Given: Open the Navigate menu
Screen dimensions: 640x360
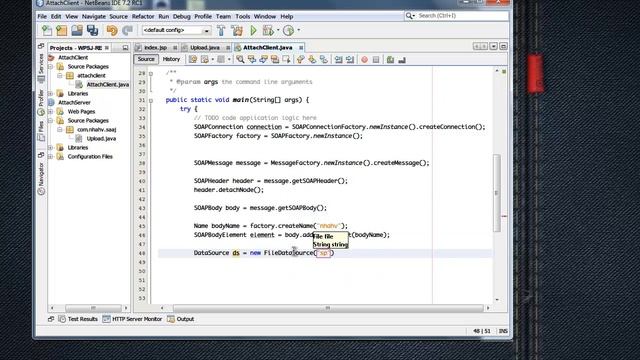Looking at the screenshot, I should tap(93, 16).
